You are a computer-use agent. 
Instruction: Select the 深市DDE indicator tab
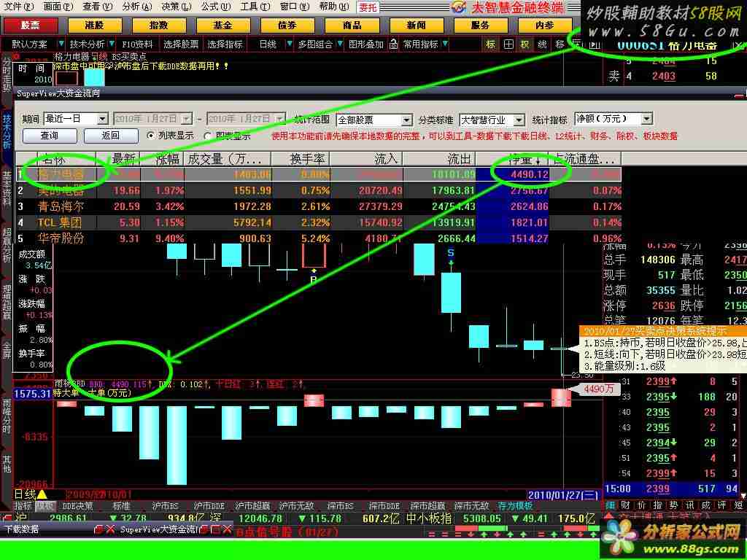[384, 506]
